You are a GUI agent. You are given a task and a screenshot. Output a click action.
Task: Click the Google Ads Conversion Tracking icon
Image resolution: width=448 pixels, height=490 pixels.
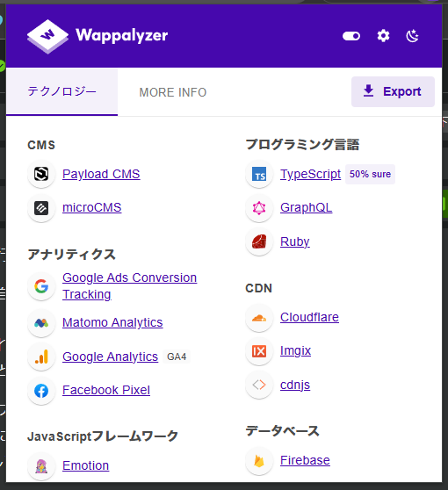(x=41, y=286)
